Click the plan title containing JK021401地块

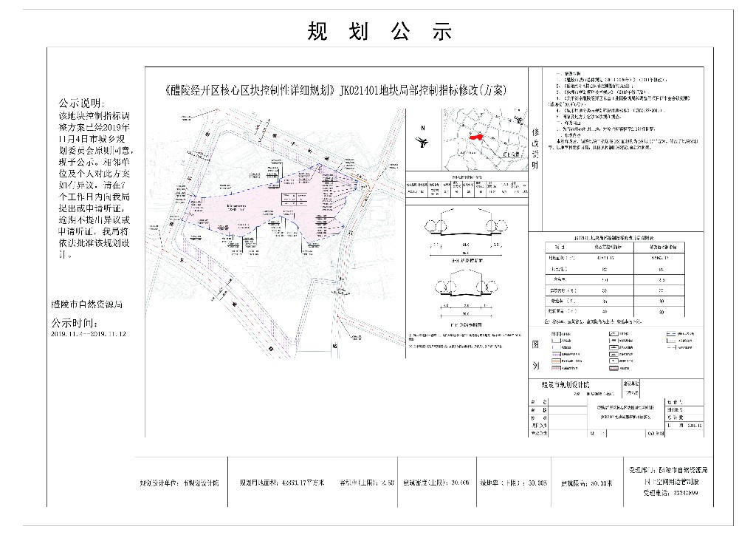coord(336,91)
